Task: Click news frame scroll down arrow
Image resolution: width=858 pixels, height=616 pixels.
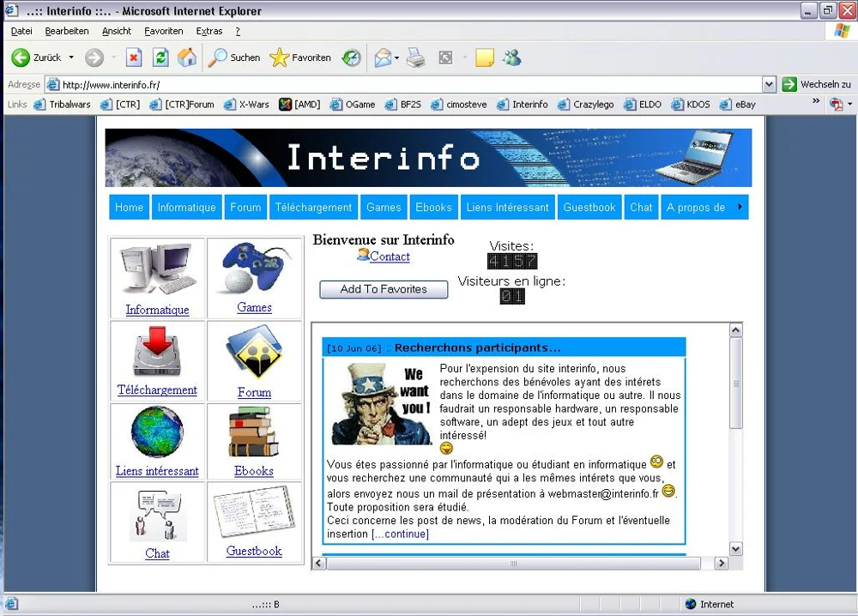Action: [736, 549]
